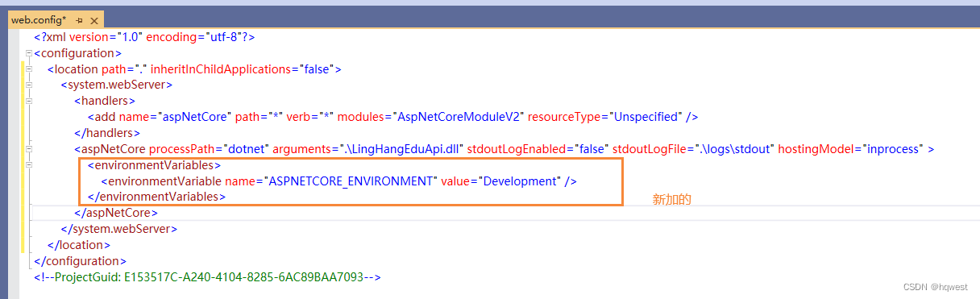This screenshot has width=980, height=299.
Task: Click the ProjectGuid comment line
Action: (207, 276)
